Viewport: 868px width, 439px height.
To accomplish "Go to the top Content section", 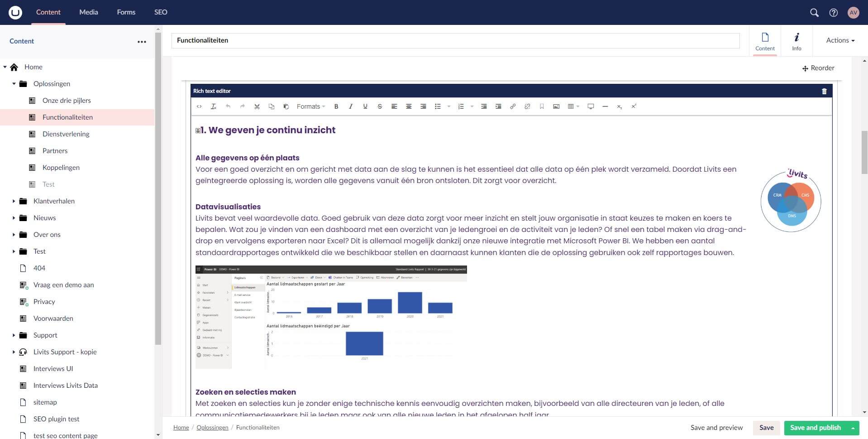I will [x=48, y=12].
